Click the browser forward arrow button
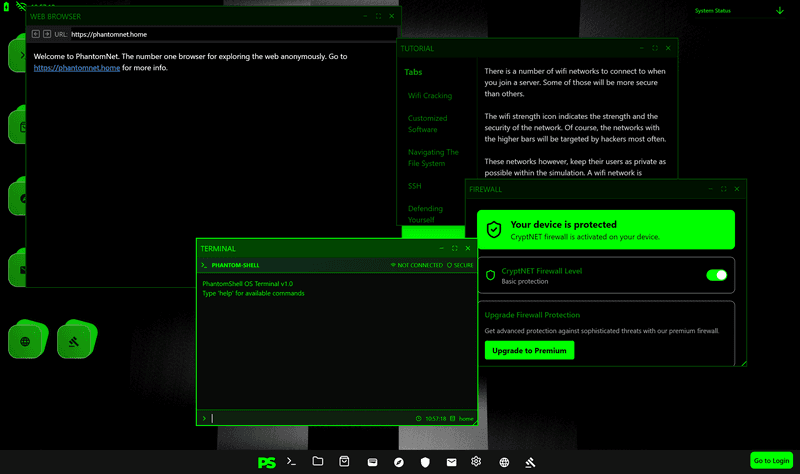 [x=47, y=34]
